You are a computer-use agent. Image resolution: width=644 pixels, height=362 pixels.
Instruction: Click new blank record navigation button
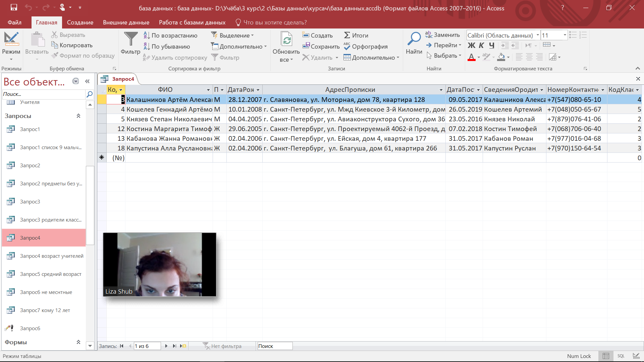click(x=183, y=346)
